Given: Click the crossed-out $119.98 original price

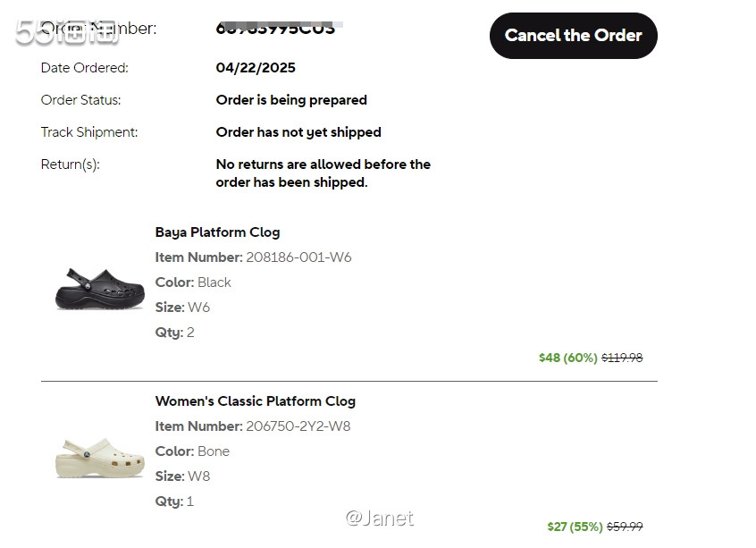Looking at the screenshot, I should [622, 358].
